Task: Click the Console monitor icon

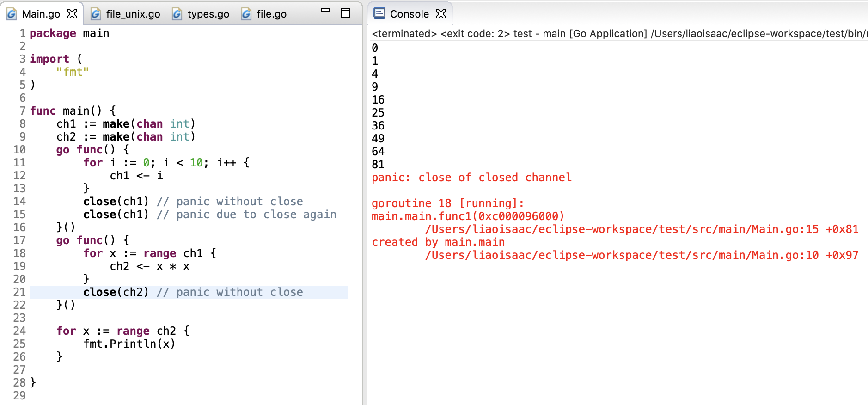Action: (x=379, y=14)
